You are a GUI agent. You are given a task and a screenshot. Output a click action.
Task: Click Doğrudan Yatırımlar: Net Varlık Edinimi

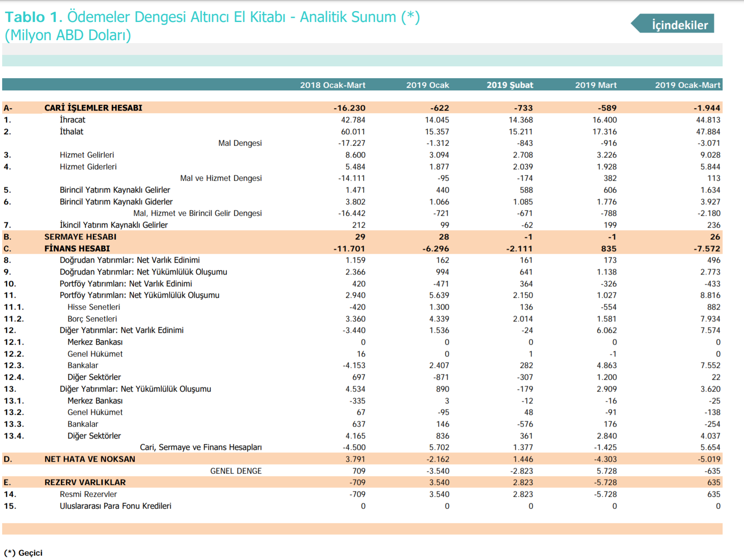click(x=130, y=260)
